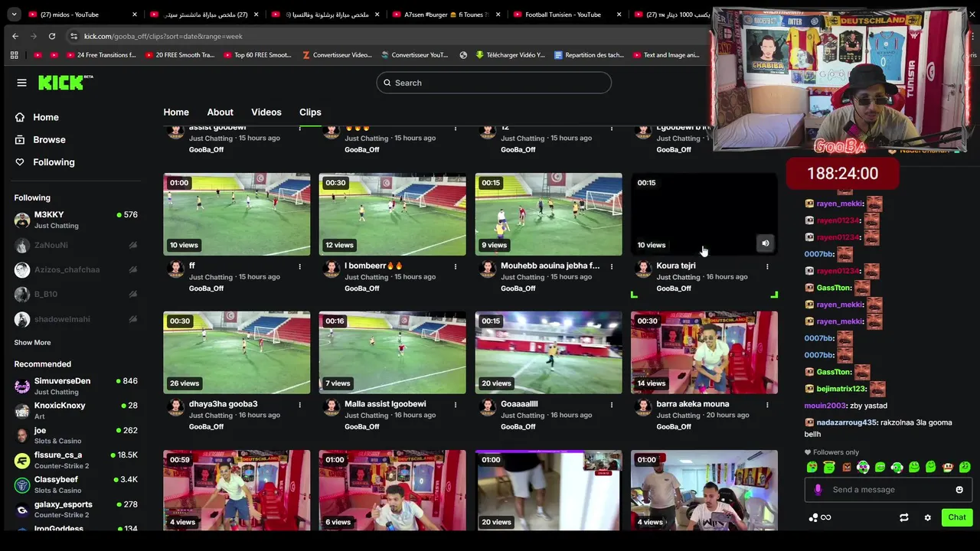Image resolution: width=980 pixels, height=551 pixels.
Task: Play 'barra akeka mouna' clip thumbnail
Action: click(704, 353)
